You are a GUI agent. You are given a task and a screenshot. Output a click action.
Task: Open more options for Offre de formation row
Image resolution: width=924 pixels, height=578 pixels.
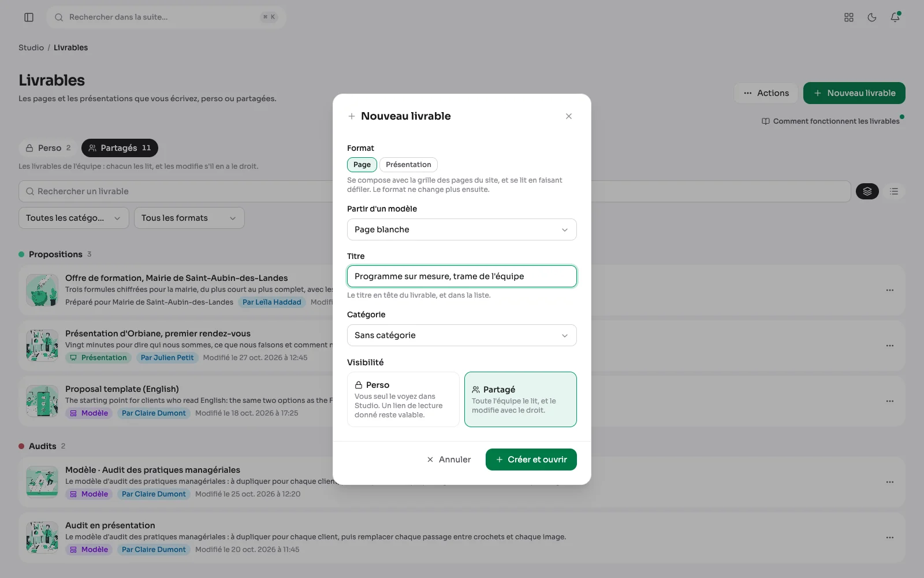point(890,290)
